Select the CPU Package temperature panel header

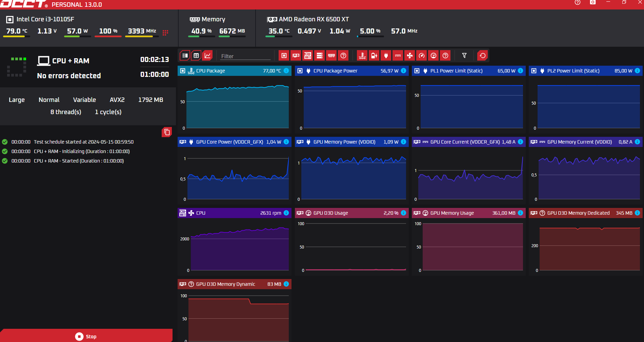tap(234, 71)
